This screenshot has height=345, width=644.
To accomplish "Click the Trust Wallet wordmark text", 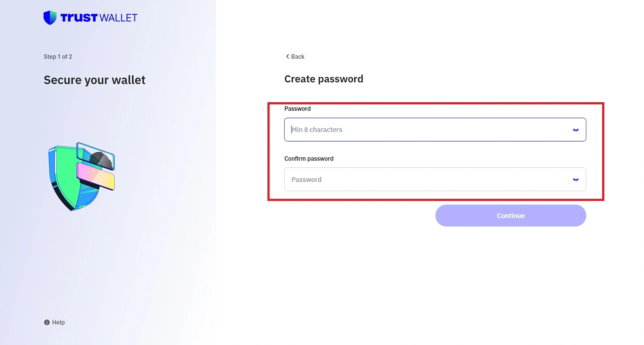I will (x=99, y=18).
